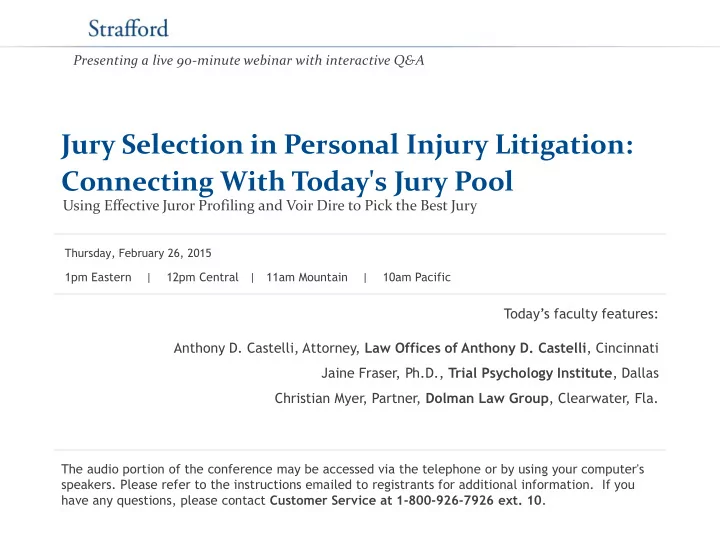Click Christian Myer, Partner name
This screenshot has height=540, width=720.
tap(347, 398)
